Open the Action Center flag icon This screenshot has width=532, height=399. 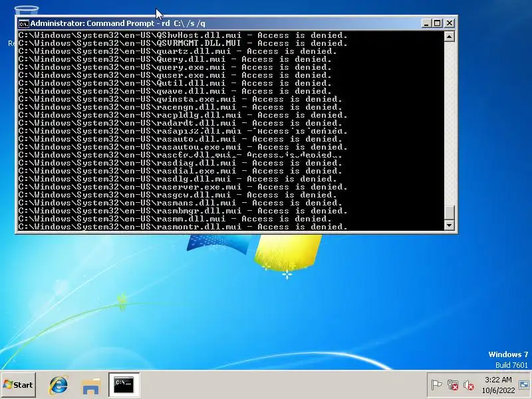436,385
